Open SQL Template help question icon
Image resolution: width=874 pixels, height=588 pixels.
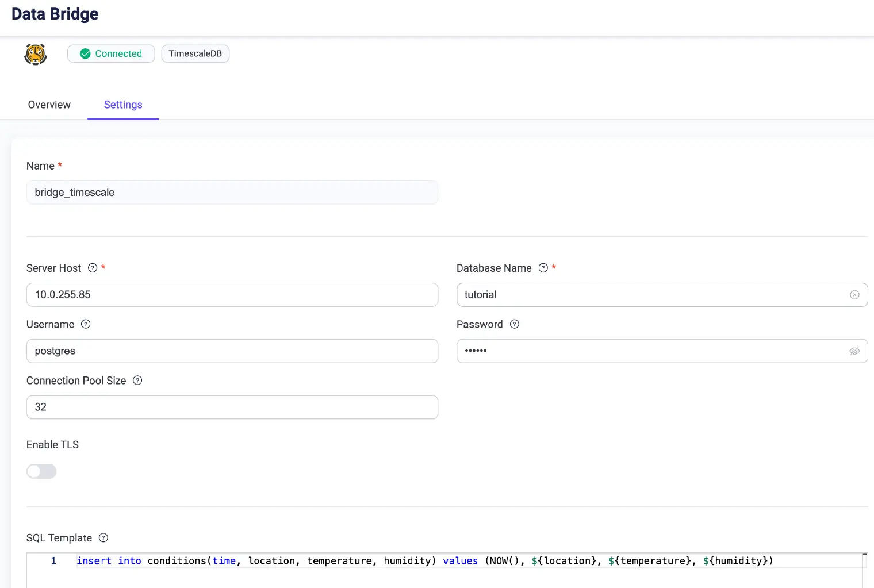click(x=103, y=538)
